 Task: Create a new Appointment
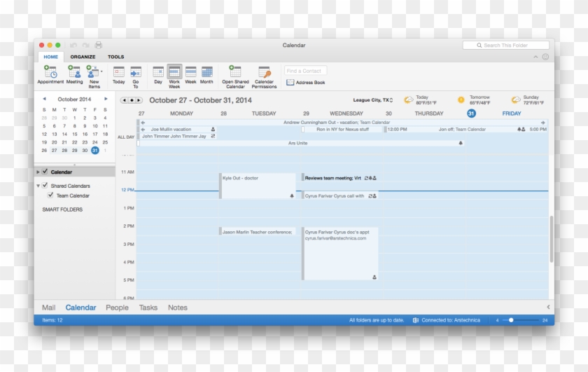(x=50, y=72)
